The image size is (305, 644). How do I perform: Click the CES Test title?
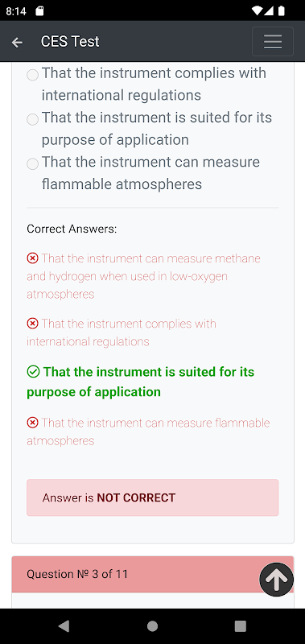point(70,42)
